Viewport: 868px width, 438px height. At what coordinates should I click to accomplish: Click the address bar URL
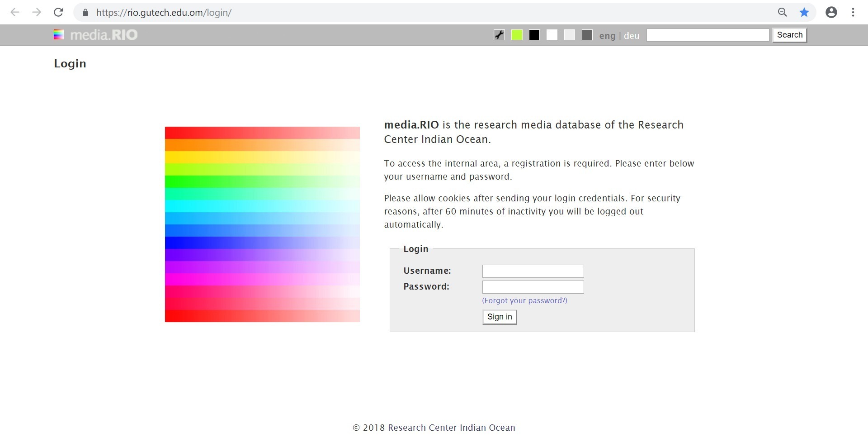[164, 13]
